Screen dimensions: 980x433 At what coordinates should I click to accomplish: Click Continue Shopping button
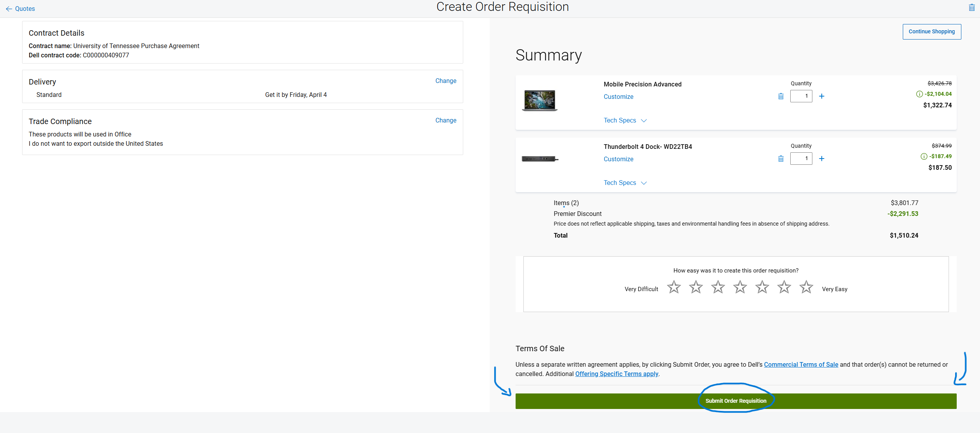932,31
